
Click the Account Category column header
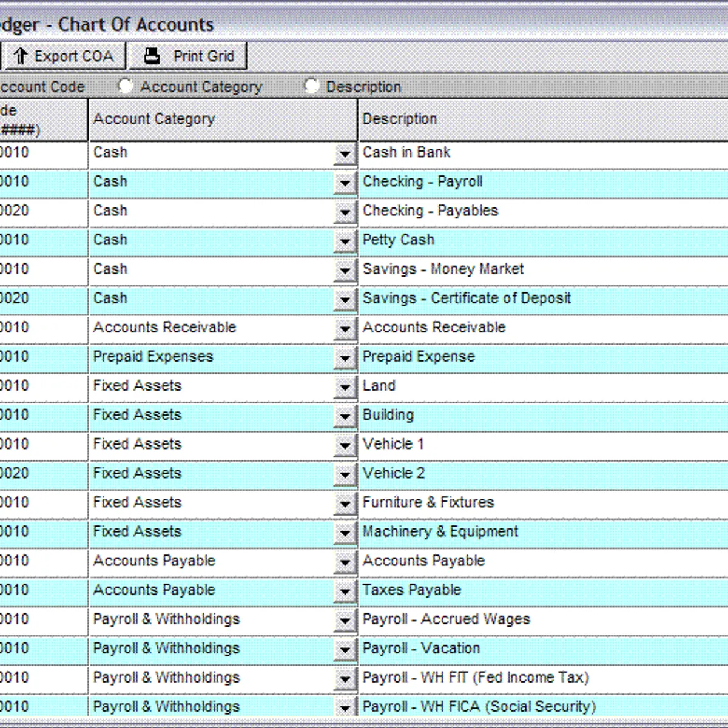coord(222,120)
